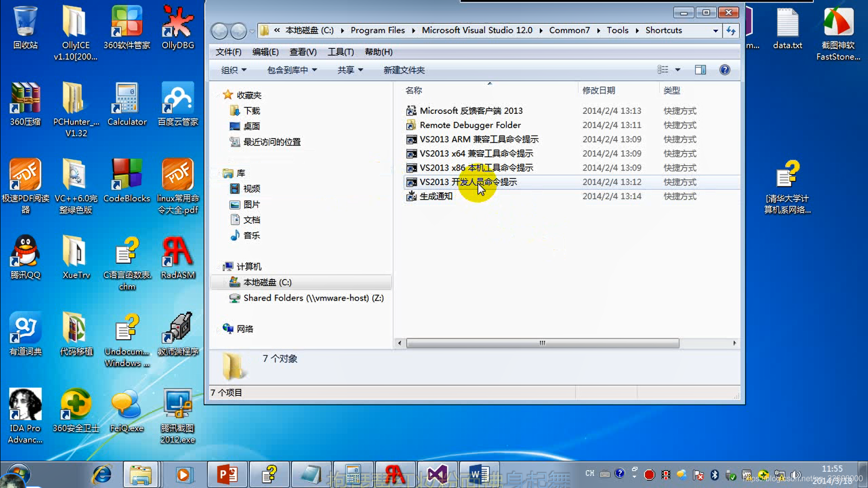This screenshot has width=868, height=488.
Task: Open Internet Explorer from the taskbar
Action: [102, 475]
